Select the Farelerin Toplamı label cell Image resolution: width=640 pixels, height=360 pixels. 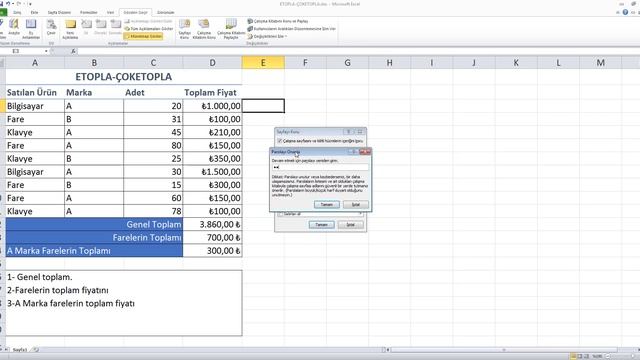coord(94,237)
